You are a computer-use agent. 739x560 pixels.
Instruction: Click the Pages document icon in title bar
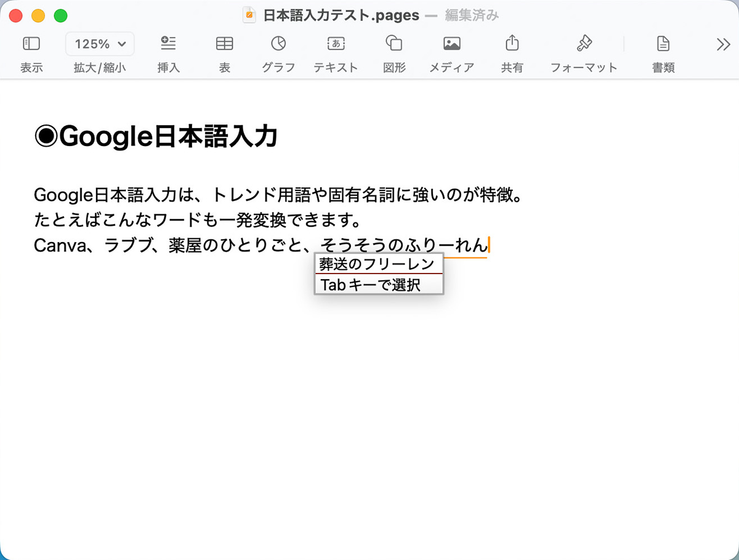pyautogui.click(x=249, y=15)
